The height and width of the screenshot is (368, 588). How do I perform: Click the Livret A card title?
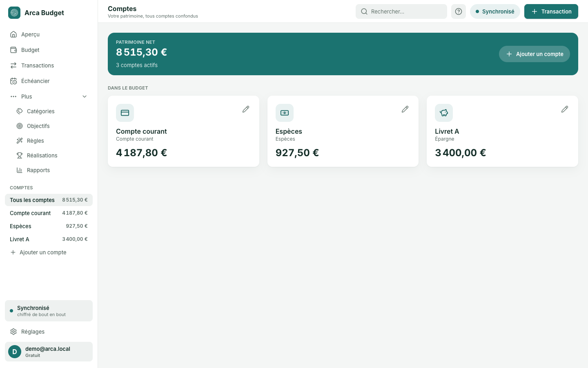447,131
